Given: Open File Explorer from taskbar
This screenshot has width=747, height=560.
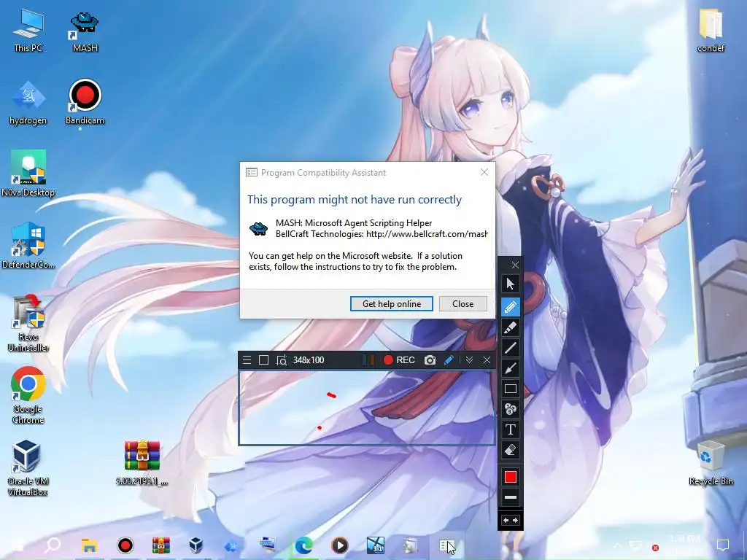Looking at the screenshot, I should pyautogui.click(x=89, y=545).
